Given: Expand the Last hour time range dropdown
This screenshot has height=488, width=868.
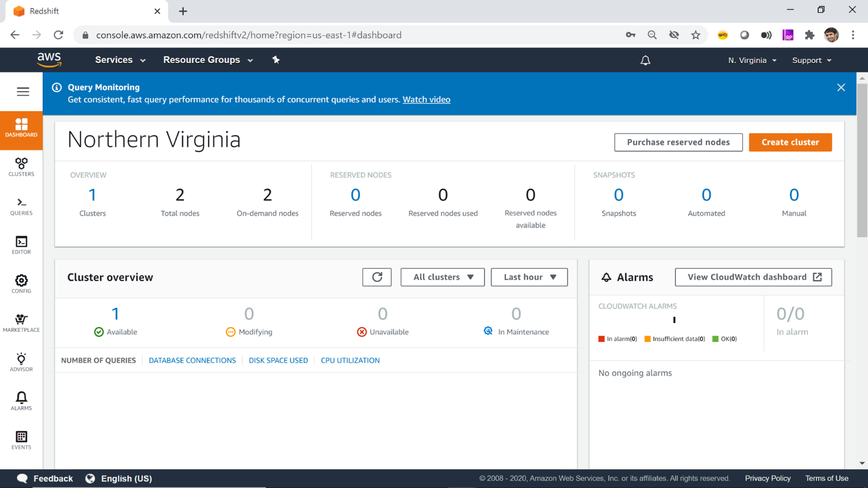Looking at the screenshot, I should pos(529,277).
